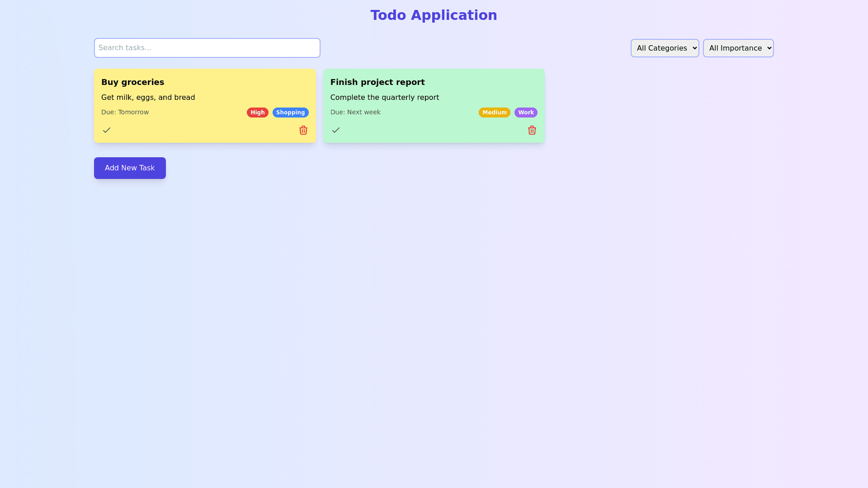868x488 pixels.
Task: Click inside the search tasks field
Action: click(x=207, y=48)
